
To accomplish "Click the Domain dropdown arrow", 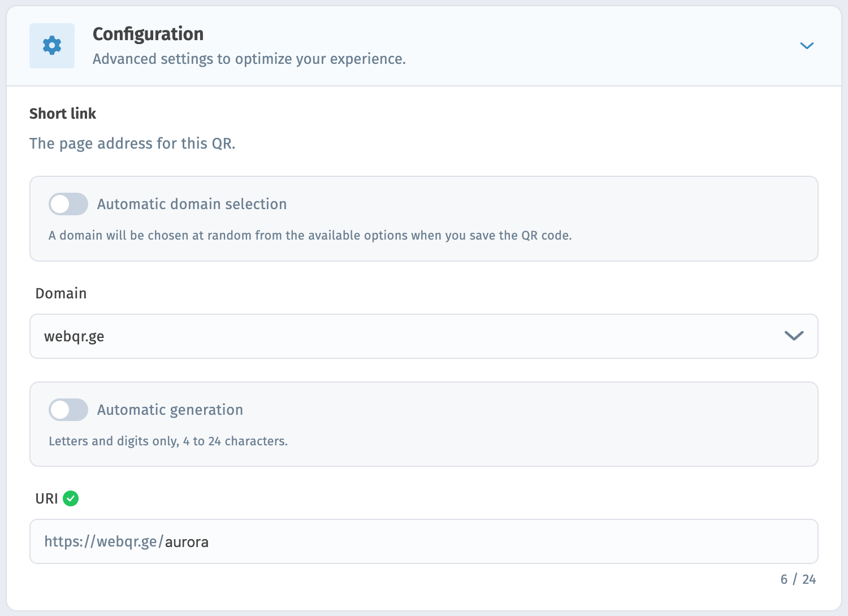I will 794,336.
